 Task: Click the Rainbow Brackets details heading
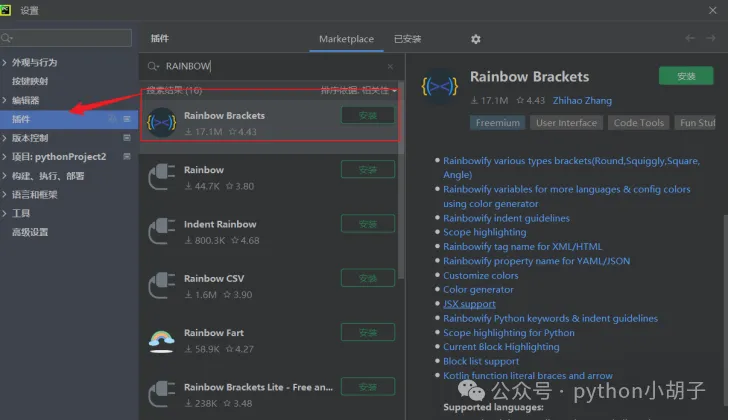[x=529, y=77]
